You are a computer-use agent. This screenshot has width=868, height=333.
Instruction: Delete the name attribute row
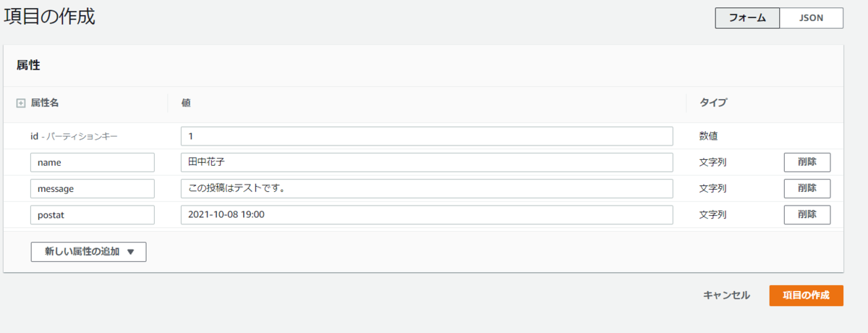(x=807, y=162)
